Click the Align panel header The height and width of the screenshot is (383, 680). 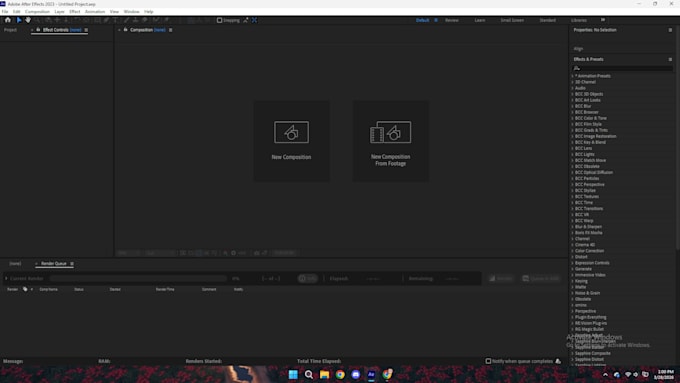click(x=579, y=49)
